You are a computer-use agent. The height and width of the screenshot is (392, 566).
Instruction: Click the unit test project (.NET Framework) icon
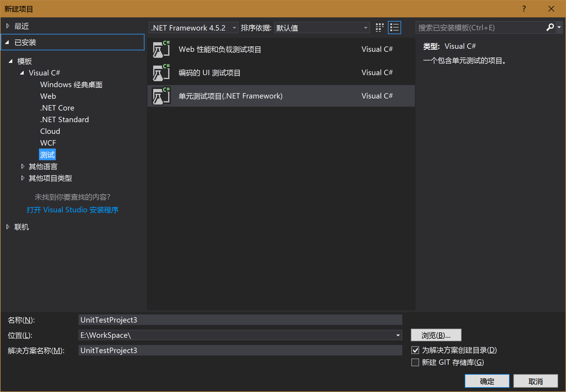click(x=161, y=96)
